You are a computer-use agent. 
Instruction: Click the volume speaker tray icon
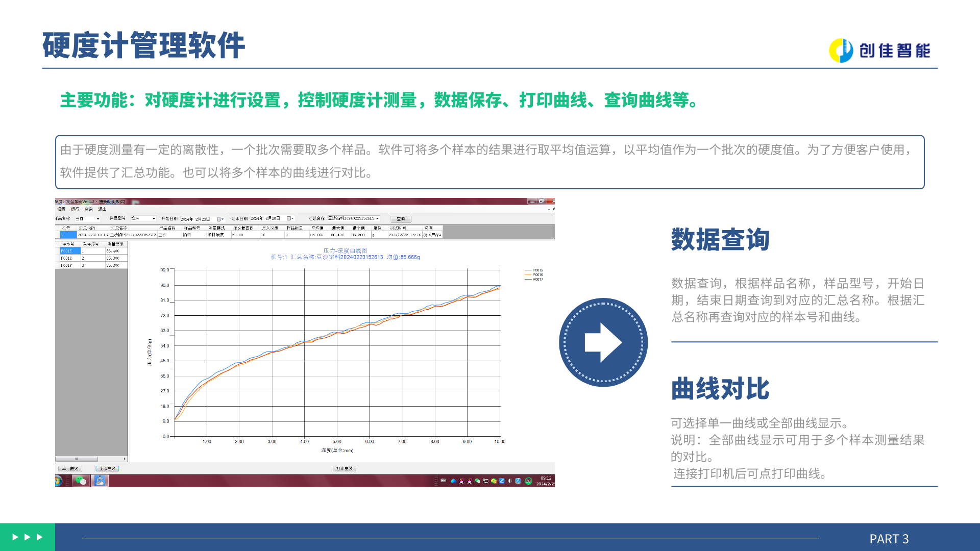click(x=509, y=481)
